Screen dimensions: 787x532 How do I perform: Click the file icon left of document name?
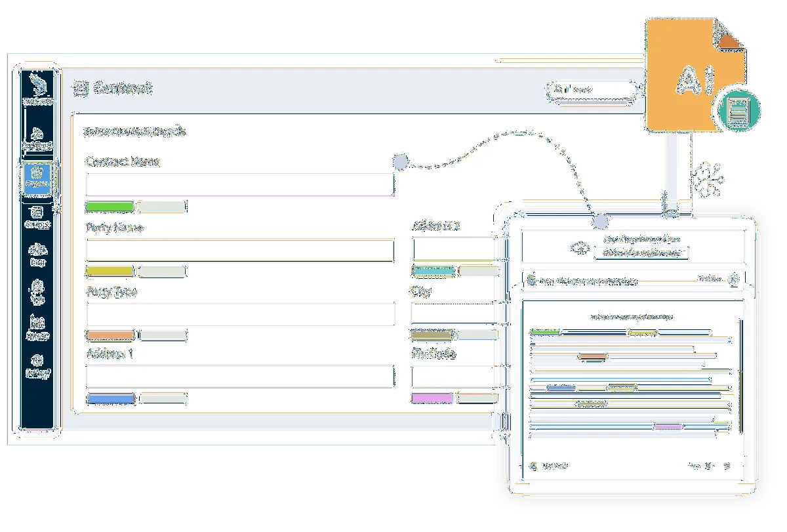point(532,280)
